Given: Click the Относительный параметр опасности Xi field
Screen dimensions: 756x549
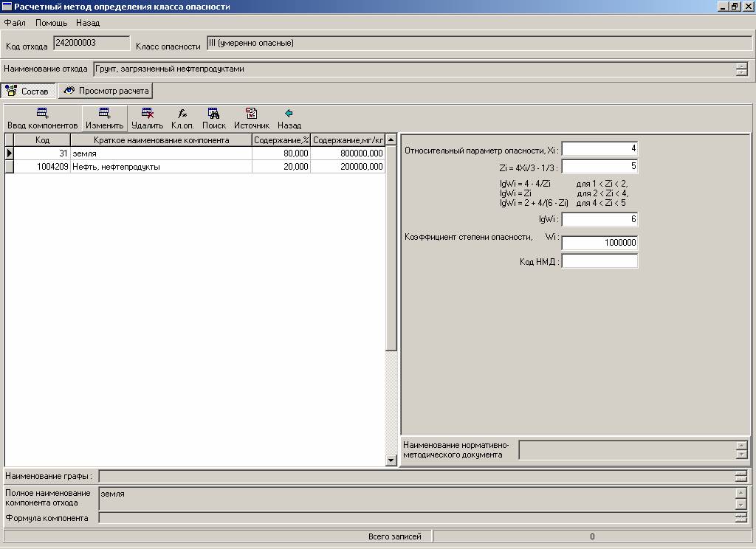Looking at the screenshot, I should (x=599, y=149).
